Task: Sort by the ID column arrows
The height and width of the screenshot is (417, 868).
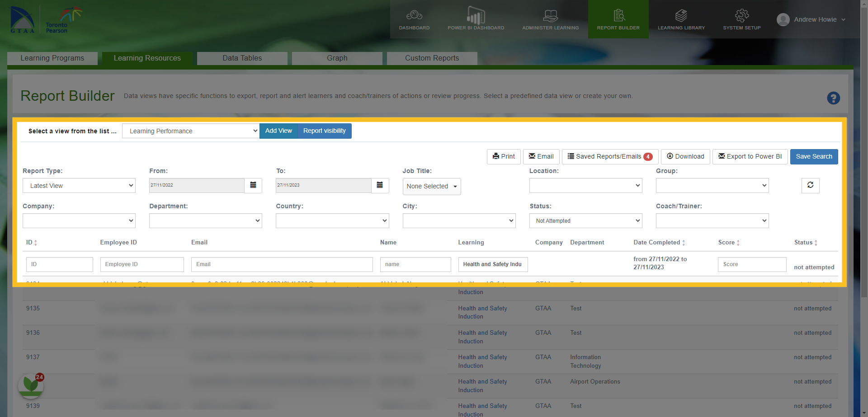Action: (x=36, y=243)
